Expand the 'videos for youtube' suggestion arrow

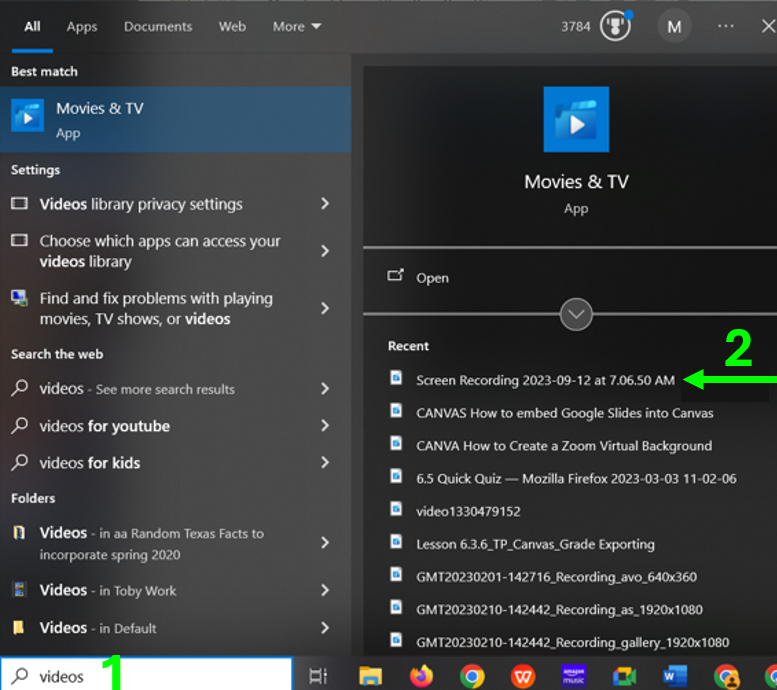point(324,426)
